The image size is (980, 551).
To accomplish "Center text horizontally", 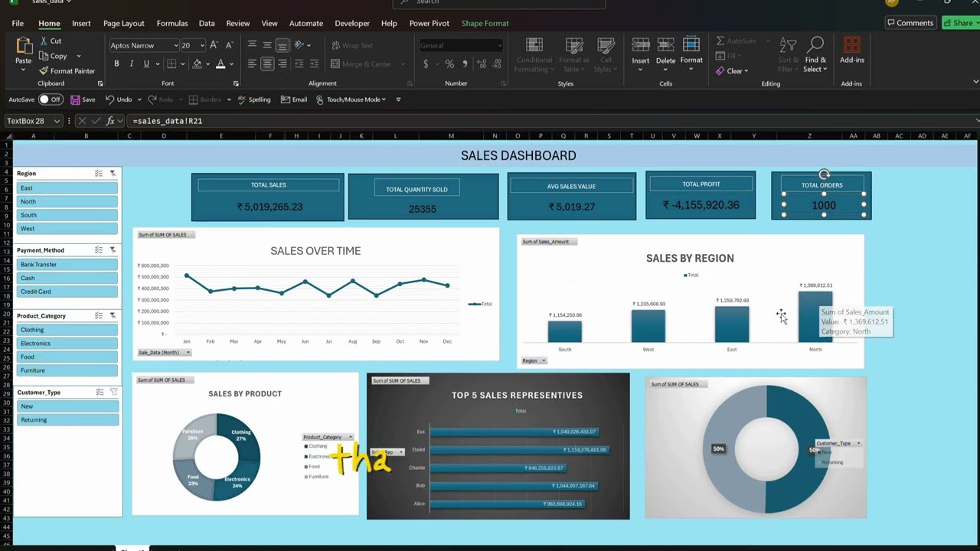I will 267,64.
